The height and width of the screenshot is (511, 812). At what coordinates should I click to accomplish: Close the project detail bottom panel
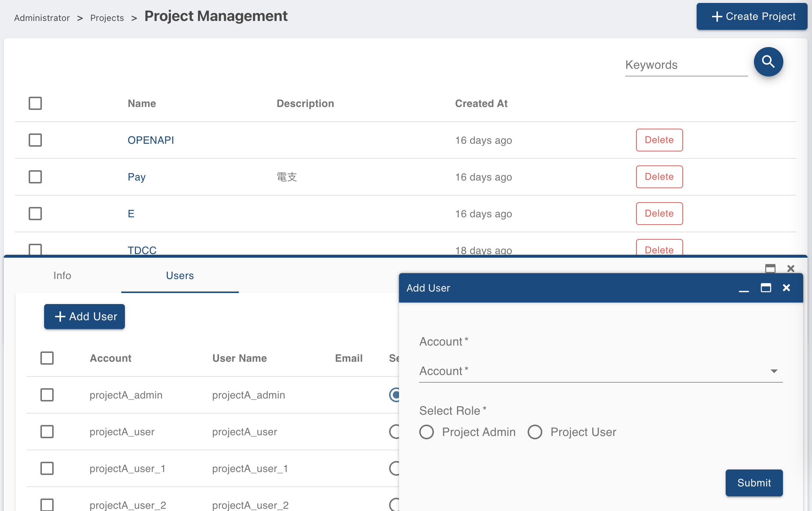pos(791,269)
